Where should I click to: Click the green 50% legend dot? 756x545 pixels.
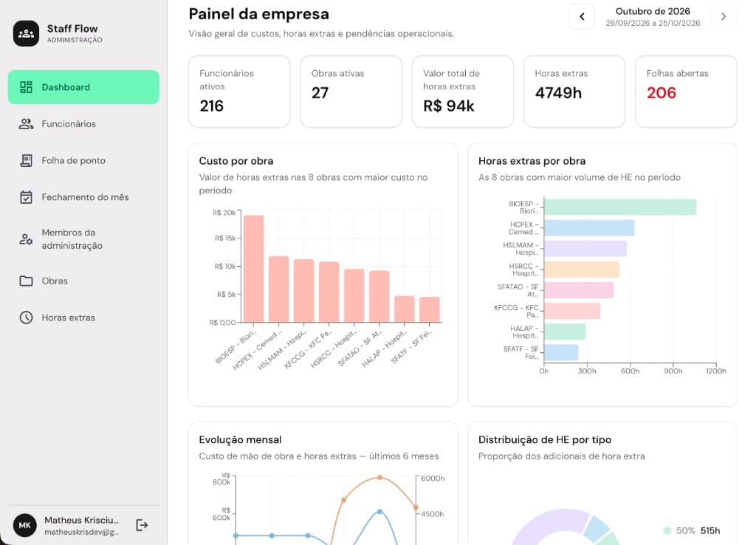point(667,530)
